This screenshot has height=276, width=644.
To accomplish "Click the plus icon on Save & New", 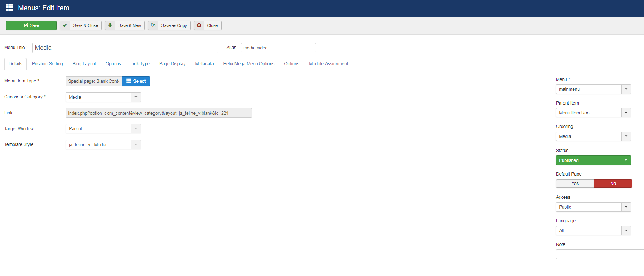I will [x=110, y=25].
